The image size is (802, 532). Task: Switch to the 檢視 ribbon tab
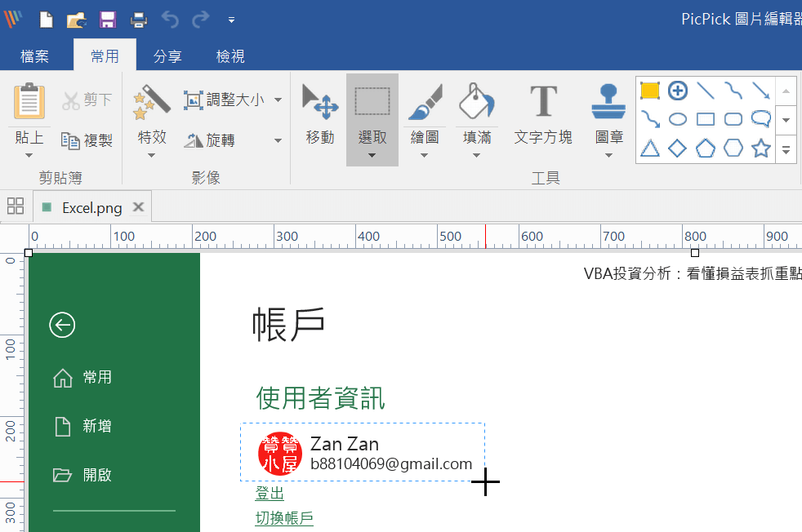[x=230, y=55]
